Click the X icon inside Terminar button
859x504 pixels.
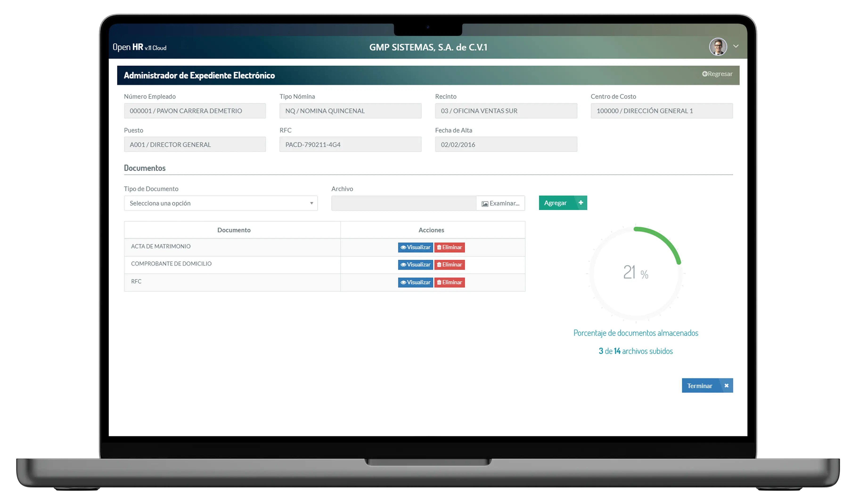tap(726, 385)
